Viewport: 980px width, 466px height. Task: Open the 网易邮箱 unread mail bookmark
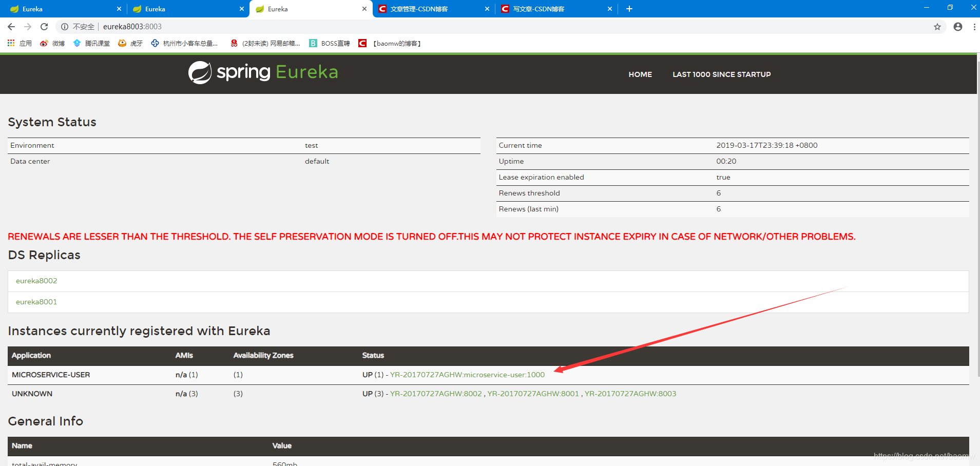265,43
